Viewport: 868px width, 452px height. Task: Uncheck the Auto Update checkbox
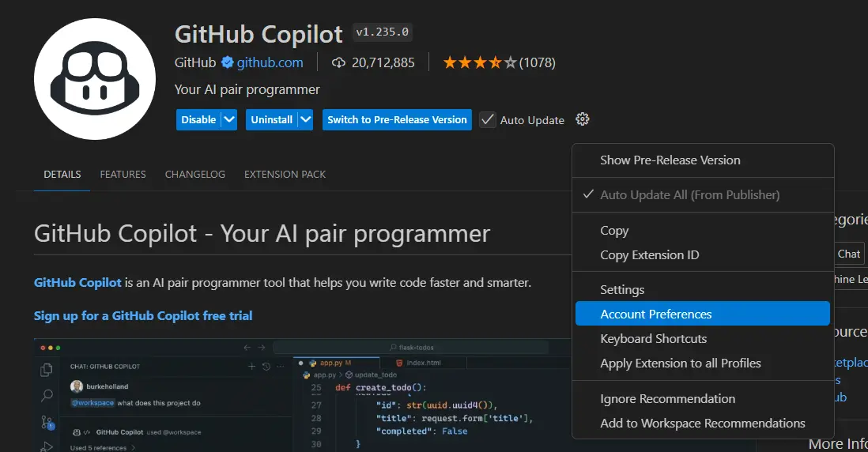point(488,120)
